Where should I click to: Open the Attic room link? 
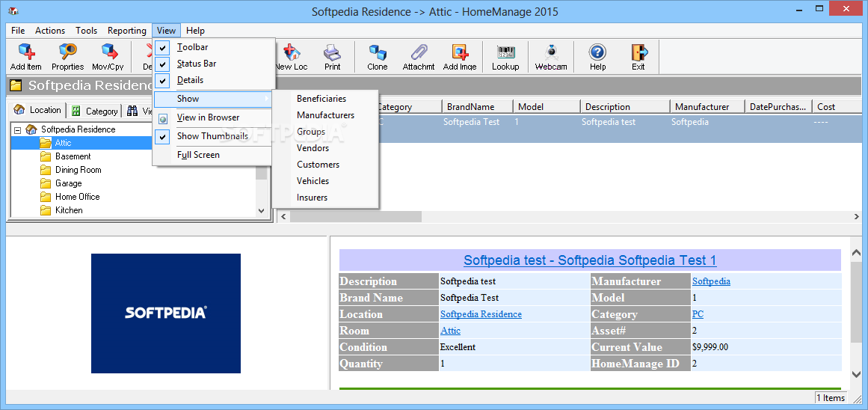tap(451, 331)
